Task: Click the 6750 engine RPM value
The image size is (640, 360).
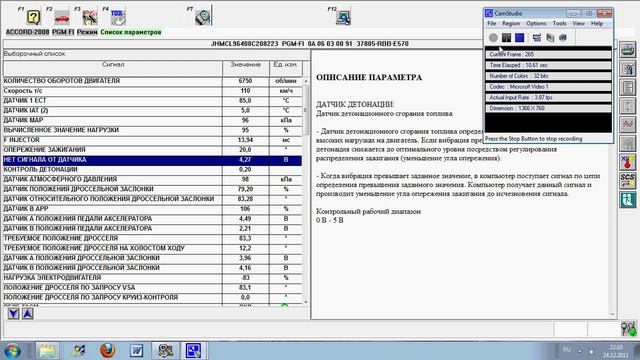Action: pos(245,81)
